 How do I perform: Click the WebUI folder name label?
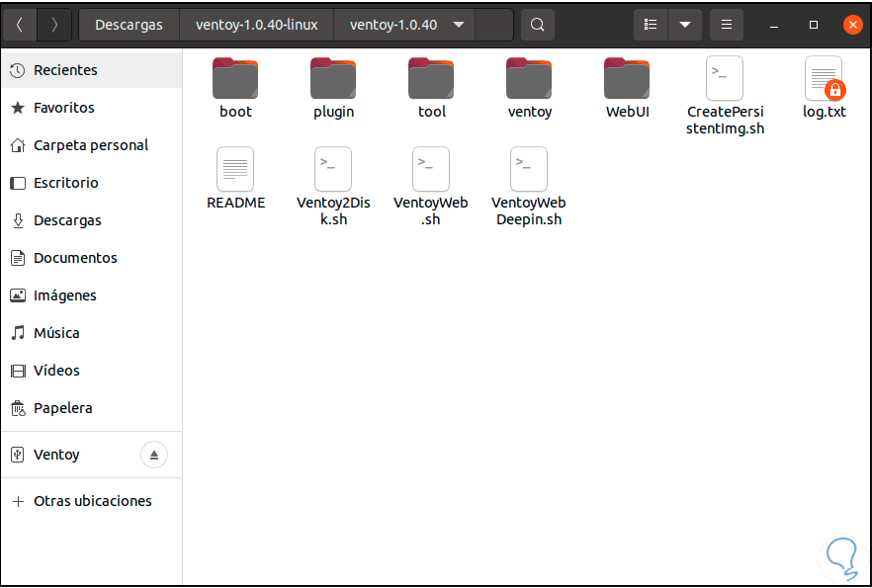pos(627,112)
